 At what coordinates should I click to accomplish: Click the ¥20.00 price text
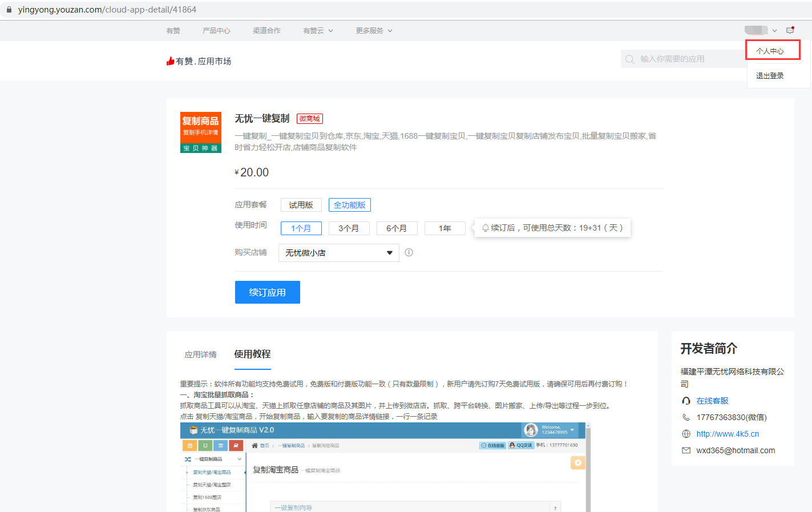tap(252, 172)
